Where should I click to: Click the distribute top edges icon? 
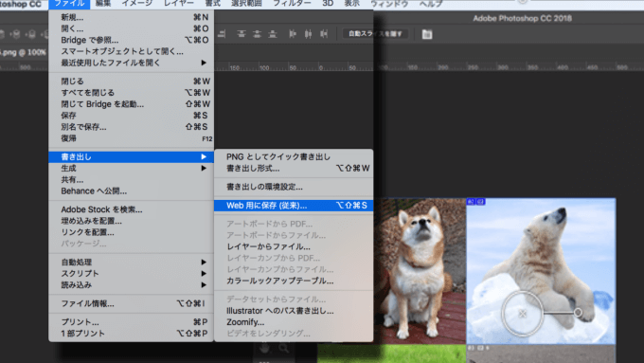241,34
